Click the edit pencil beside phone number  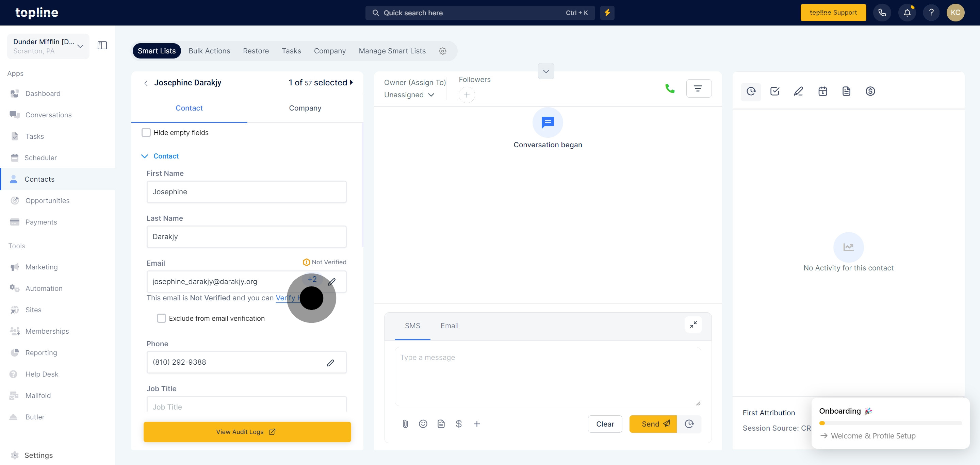[x=331, y=362]
